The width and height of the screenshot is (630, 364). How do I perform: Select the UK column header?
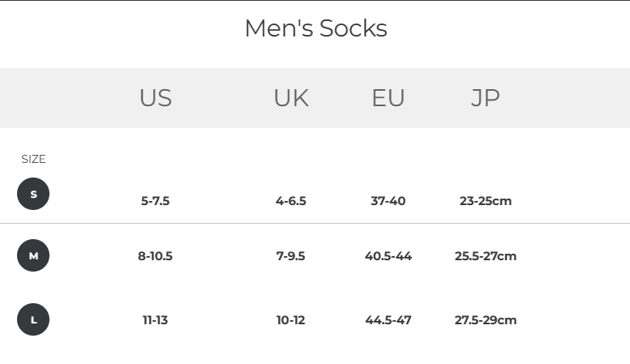click(291, 98)
